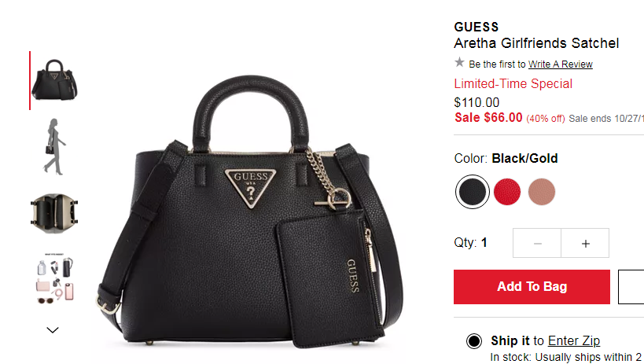Decrease quantity with the minus icon
644x364 pixels.
click(537, 243)
